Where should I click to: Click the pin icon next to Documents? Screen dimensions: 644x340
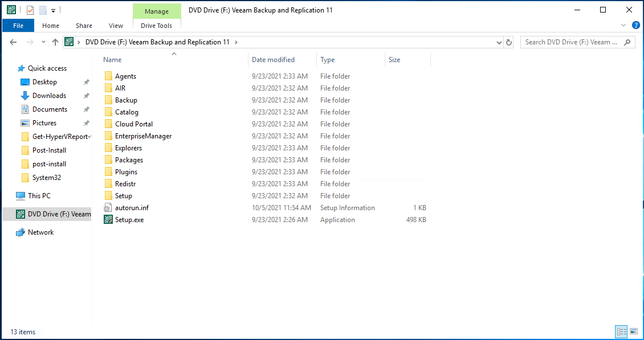[x=86, y=110]
